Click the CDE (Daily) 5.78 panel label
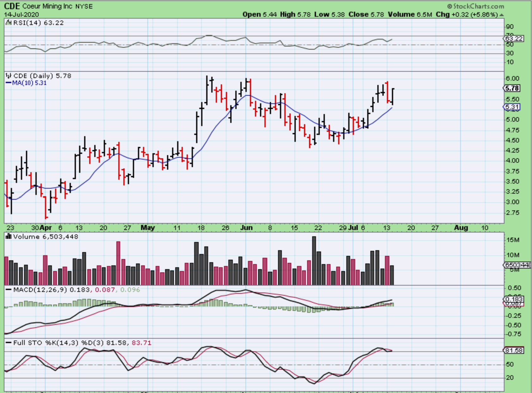 click(x=42, y=76)
